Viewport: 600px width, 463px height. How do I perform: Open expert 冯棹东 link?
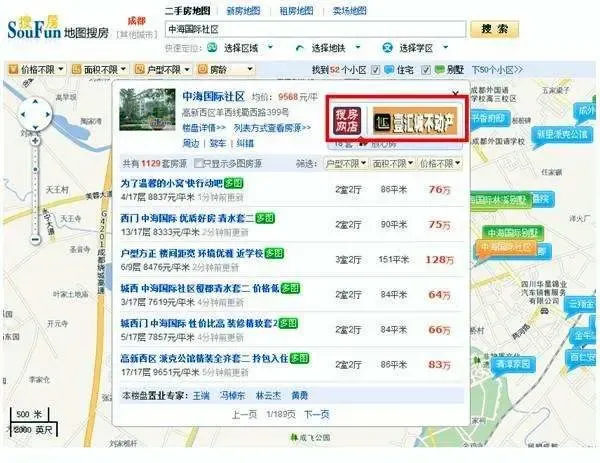click(232, 395)
